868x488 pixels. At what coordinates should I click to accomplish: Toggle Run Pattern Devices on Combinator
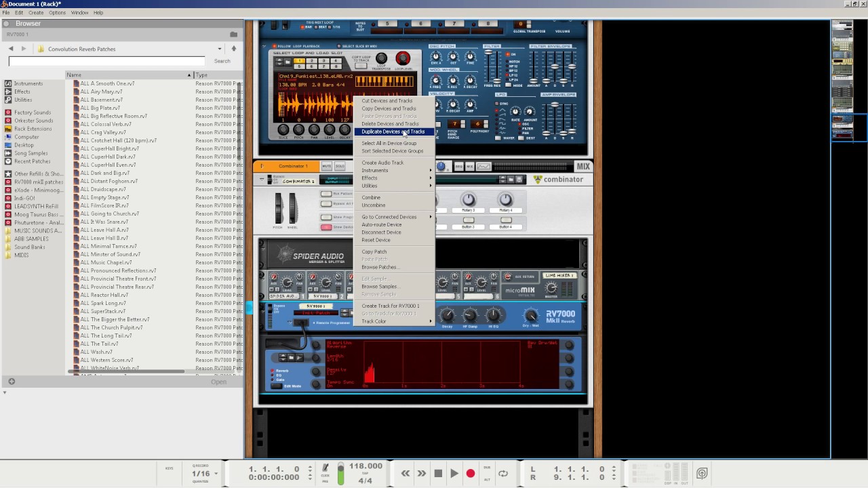(x=326, y=194)
